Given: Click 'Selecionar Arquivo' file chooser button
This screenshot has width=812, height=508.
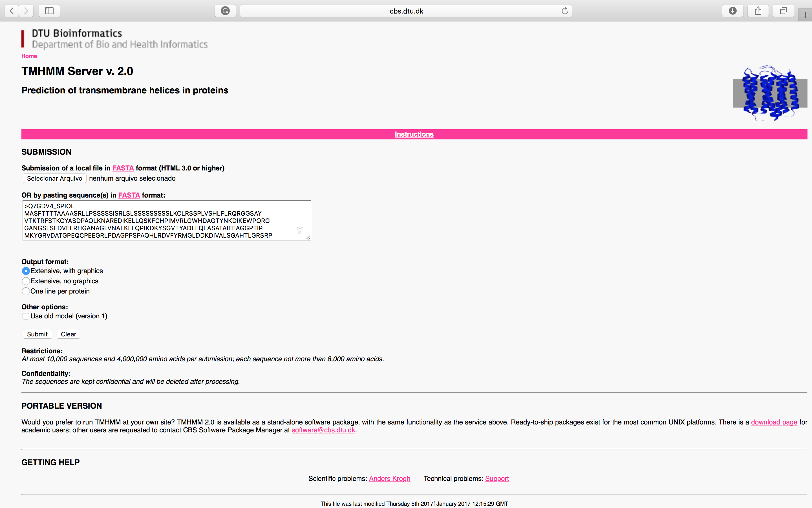Looking at the screenshot, I should (x=54, y=178).
